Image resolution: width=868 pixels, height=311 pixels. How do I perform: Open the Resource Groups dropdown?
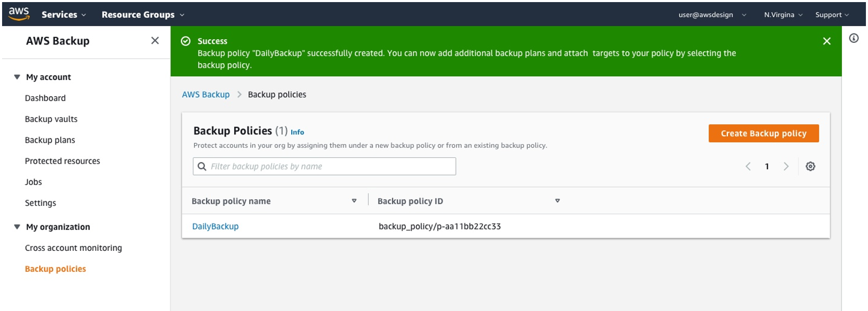[143, 15]
